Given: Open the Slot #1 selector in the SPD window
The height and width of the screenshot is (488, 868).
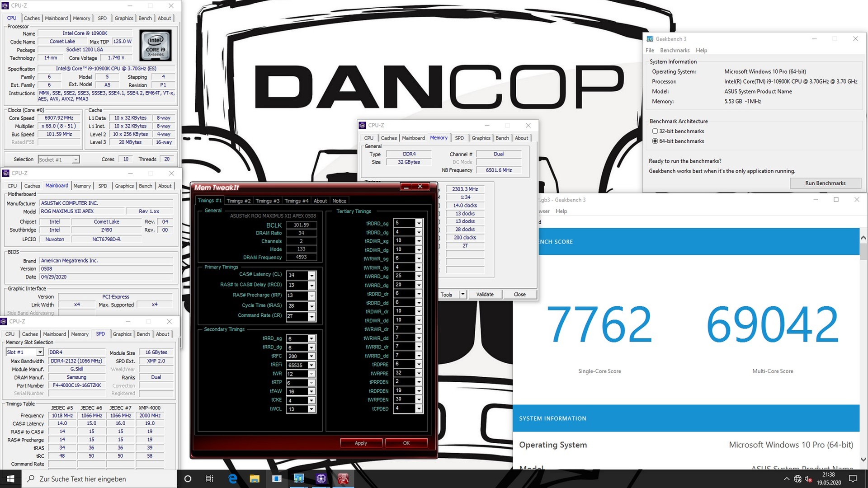Looking at the screenshot, I should coord(40,352).
